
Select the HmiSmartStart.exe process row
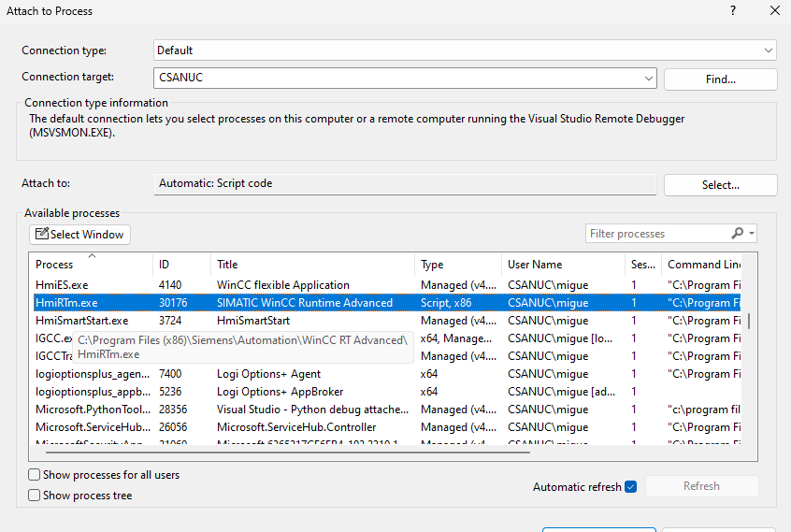387,321
